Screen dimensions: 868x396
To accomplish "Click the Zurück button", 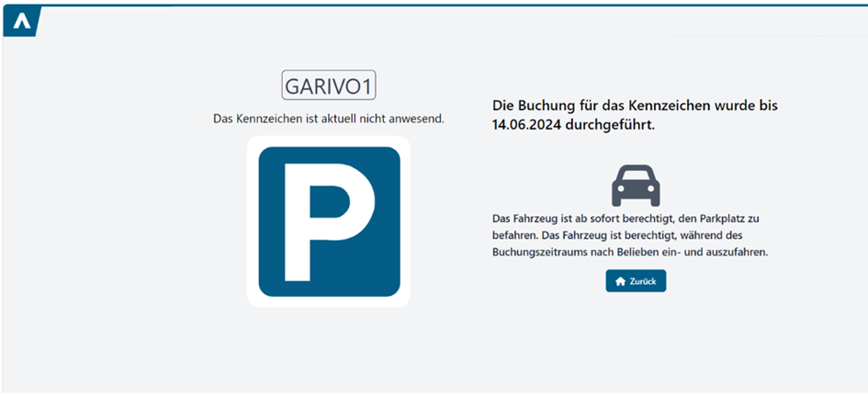I will [x=636, y=281].
